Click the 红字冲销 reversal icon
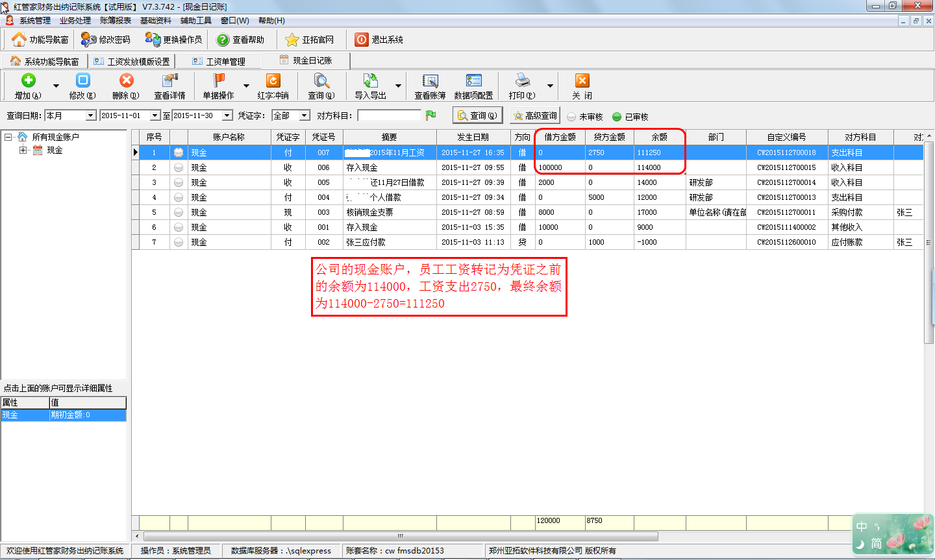 click(273, 80)
